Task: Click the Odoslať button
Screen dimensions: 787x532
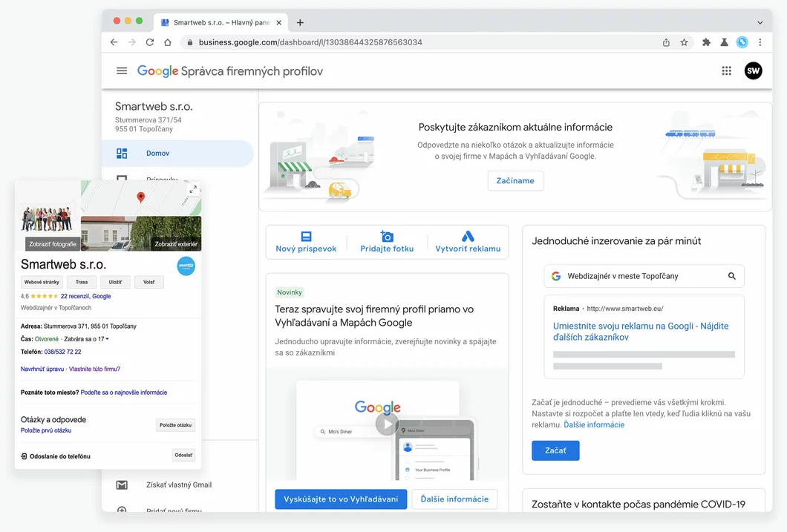Action: pyautogui.click(x=183, y=456)
